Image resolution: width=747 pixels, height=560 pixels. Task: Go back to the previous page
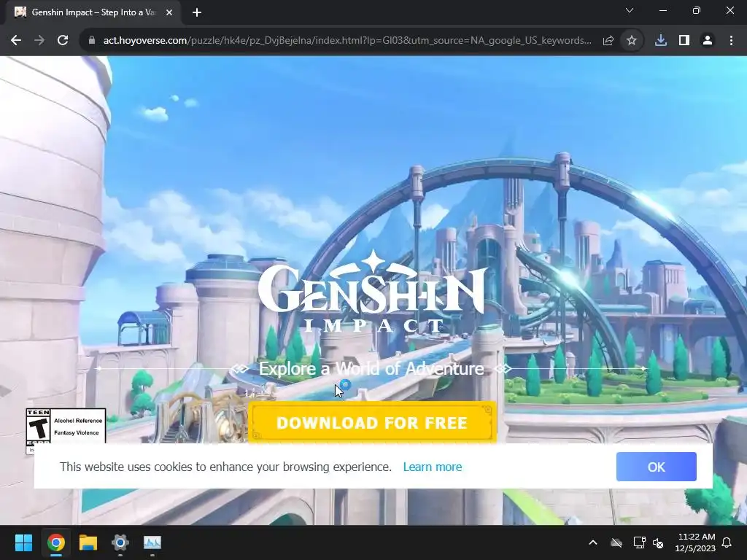(x=16, y=41)
